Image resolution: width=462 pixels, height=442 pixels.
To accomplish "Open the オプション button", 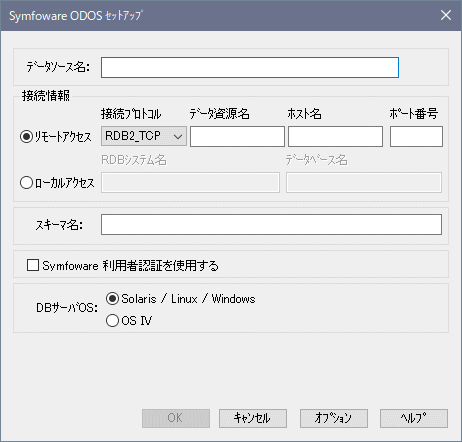I will pos(334,418).
